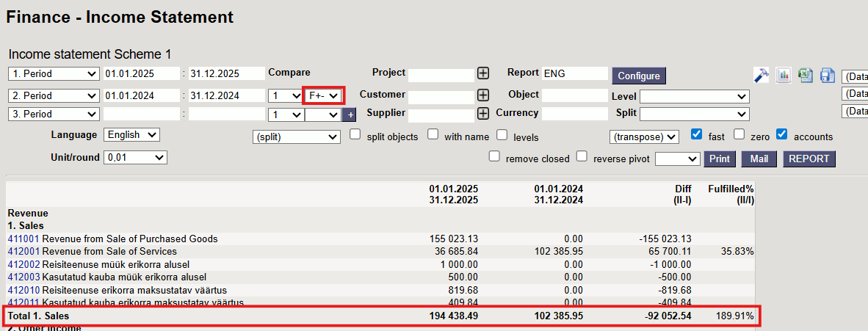Image resolution: width=868 pixels, height=331 pixels.
Task: Enable the zero checkbox
Action: pos(739,135)
